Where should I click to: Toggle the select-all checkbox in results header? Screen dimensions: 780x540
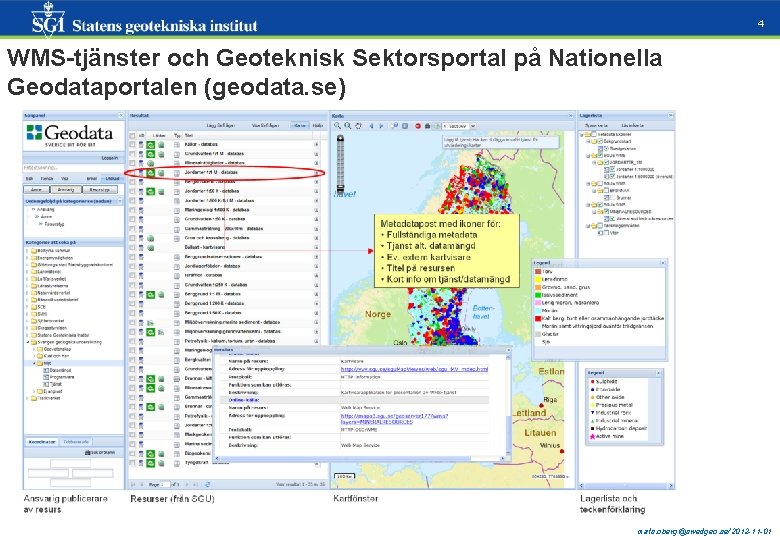coord(132,135)
